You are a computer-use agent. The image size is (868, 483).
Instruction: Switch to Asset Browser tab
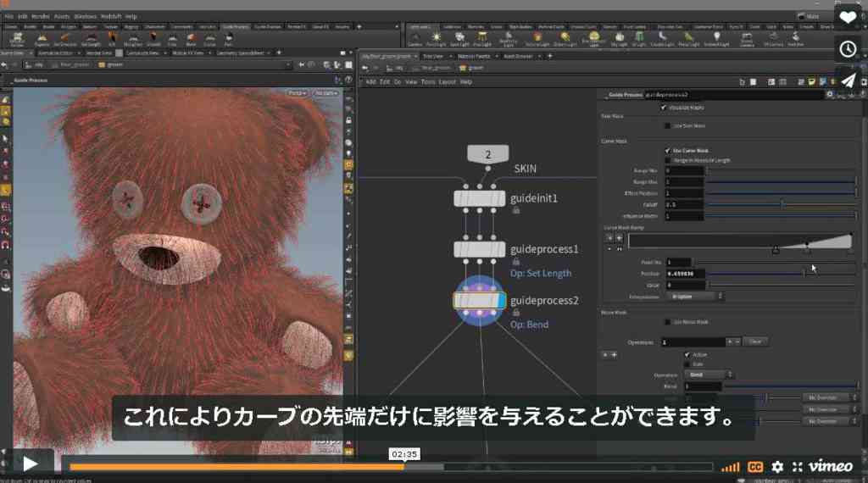(x=518, y=57)
